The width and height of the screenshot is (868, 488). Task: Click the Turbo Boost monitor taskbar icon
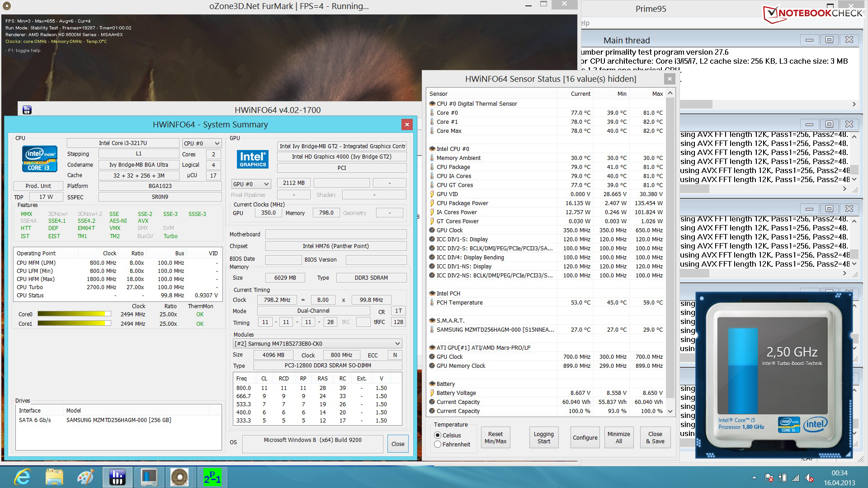[x=149, y=477]
